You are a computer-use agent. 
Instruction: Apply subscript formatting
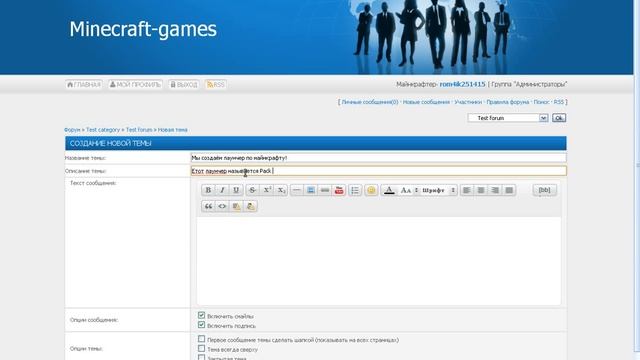[x=281, y=190]
